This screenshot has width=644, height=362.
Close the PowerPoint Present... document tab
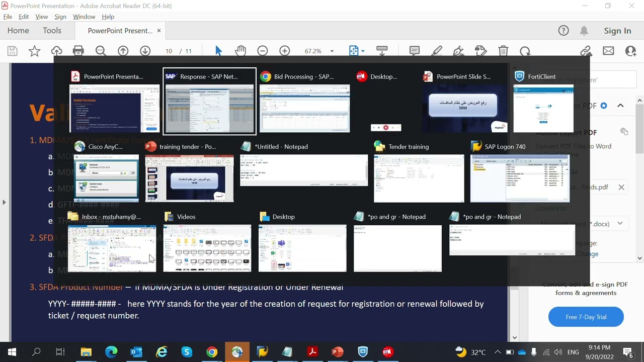pyautogui.click(x=159, y=31)
